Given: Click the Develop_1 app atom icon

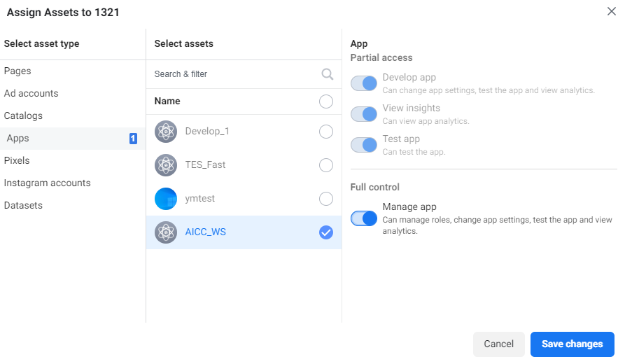Looking at the screenshot, I should click(166, 132).
